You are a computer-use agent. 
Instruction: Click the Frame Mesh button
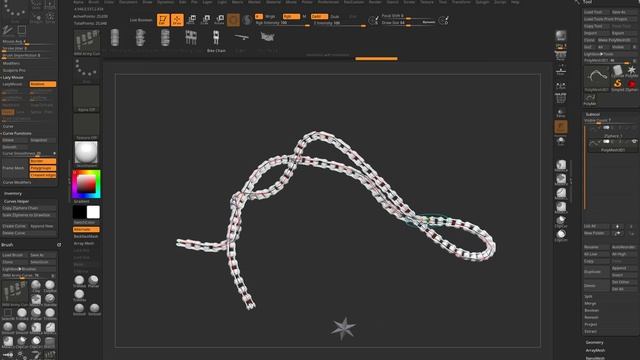(15, 168)
